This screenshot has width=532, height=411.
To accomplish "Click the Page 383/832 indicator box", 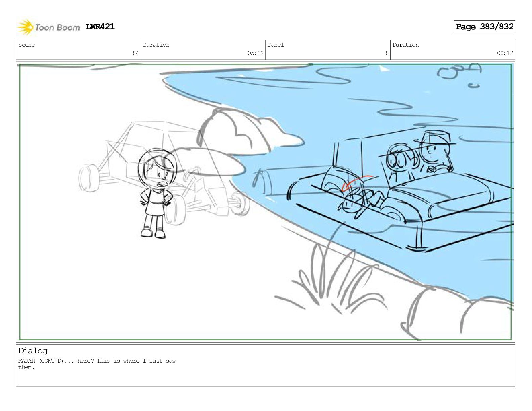I will [484, 27].
